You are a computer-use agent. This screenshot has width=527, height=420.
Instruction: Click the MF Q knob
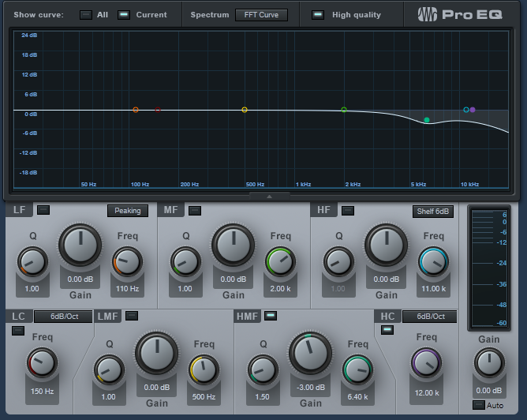click(x=185, y=262)
